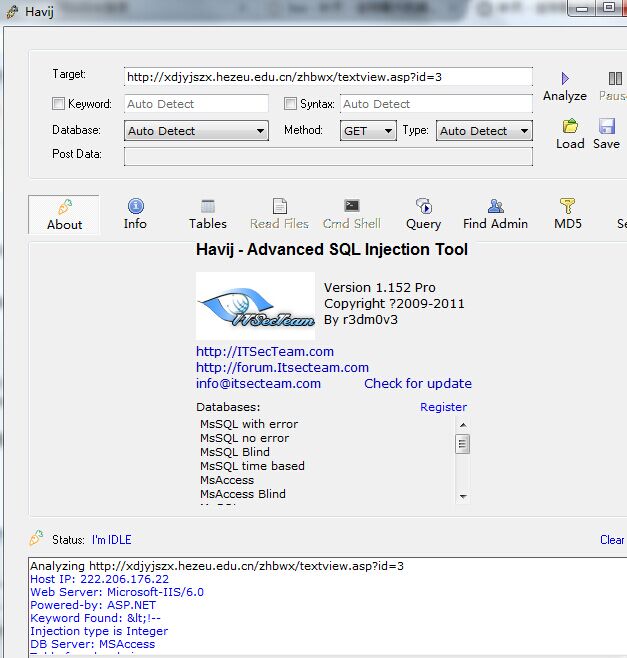Open the Read Files icon
The width and height of the screenshot is (627, 658).
click(280, 206)
